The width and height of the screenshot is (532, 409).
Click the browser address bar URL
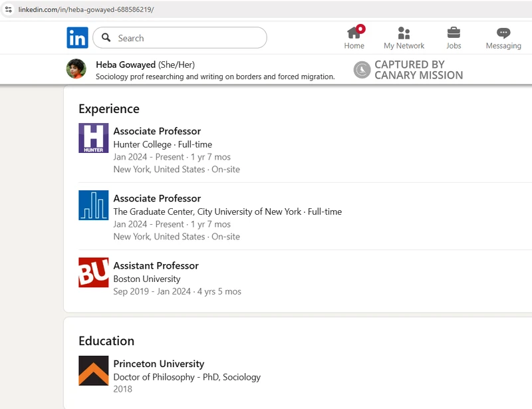[86, 9]
